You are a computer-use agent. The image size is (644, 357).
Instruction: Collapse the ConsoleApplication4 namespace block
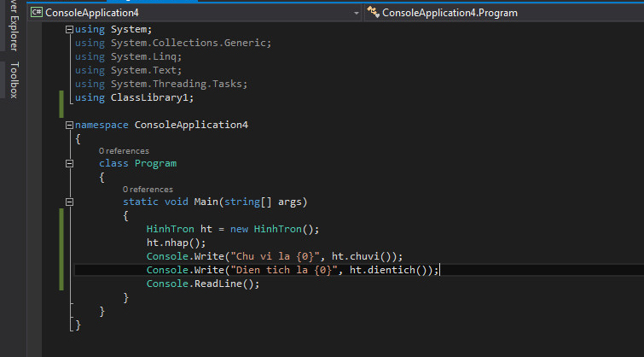tap(70, 125)
